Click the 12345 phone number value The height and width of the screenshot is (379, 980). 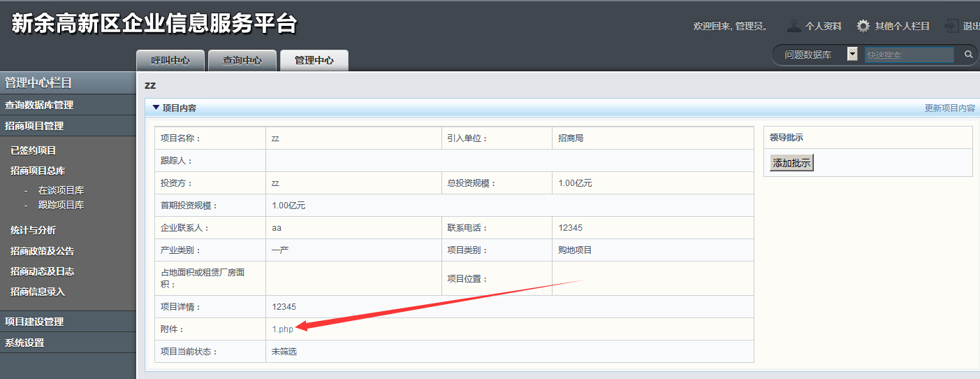tap(570, 228)
